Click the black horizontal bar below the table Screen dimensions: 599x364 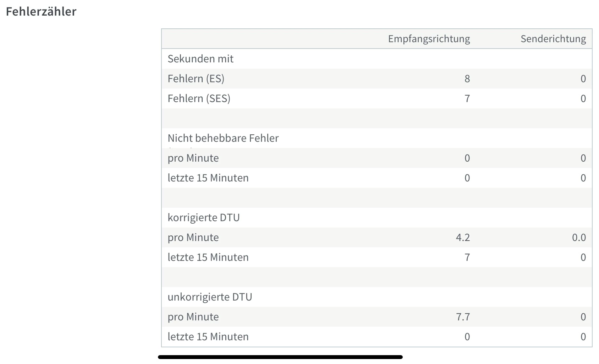tap(280, 357)
